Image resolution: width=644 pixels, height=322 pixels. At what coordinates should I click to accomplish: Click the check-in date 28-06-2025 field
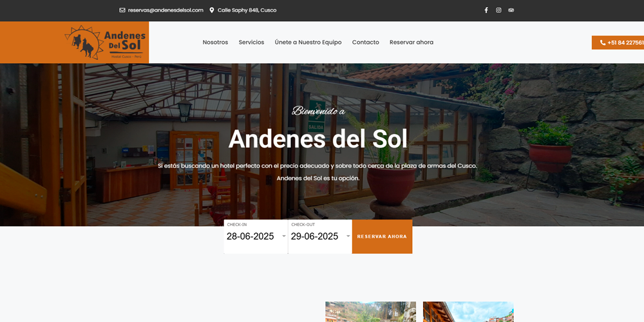(256, 236)
